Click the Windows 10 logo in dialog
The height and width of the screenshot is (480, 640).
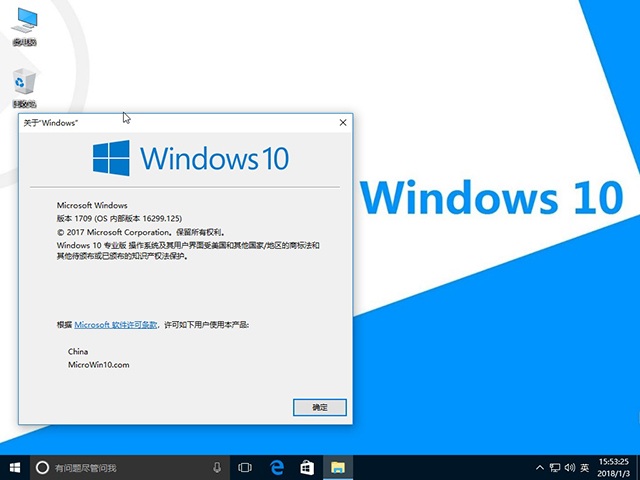[191, 158]
